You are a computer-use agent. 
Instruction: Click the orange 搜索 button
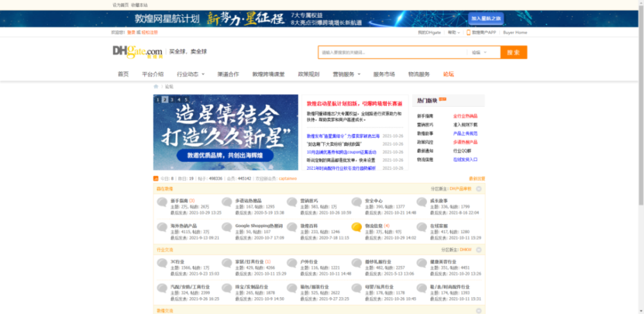[x=513, y=53]
